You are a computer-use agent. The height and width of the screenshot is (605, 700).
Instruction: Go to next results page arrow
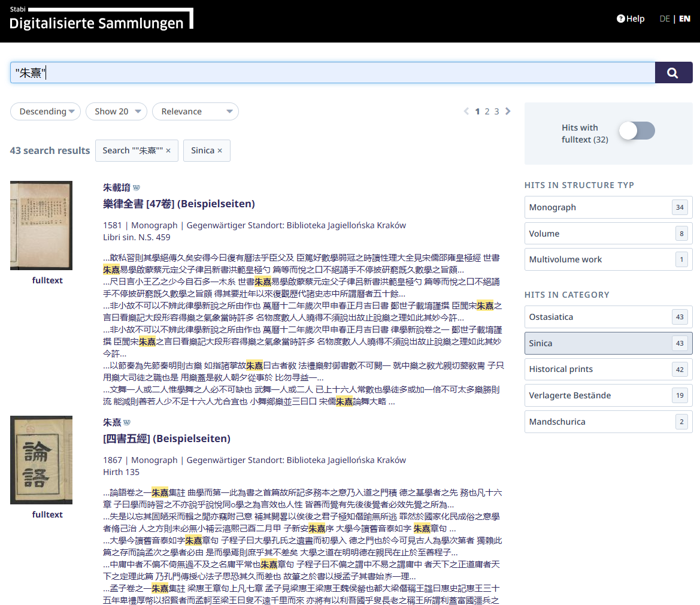tap(508, 111)
